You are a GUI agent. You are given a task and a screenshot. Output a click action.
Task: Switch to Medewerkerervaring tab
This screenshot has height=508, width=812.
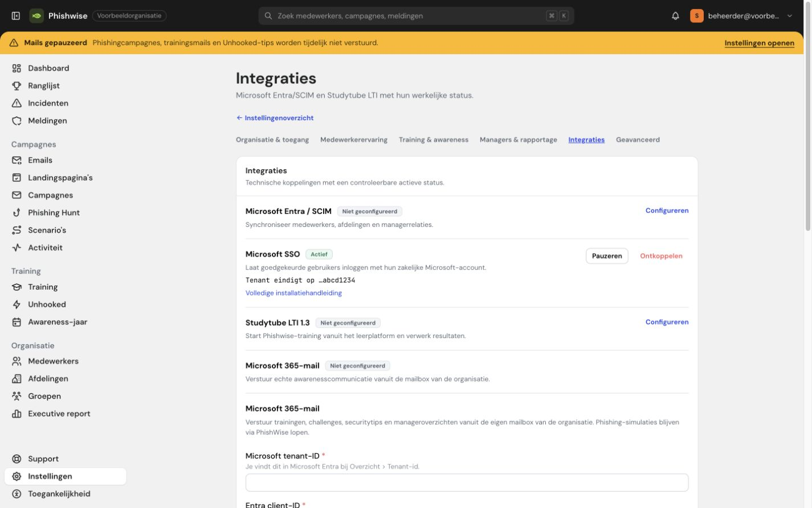click(x=354, y=140)
